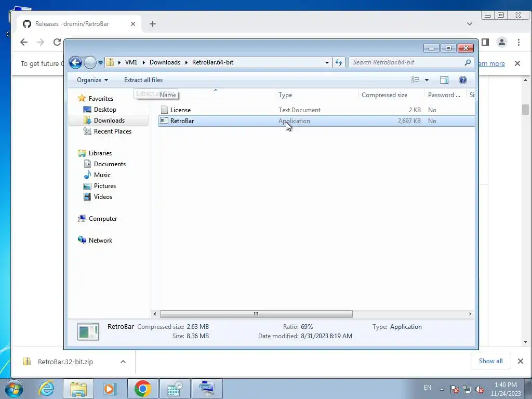This screenshot has width=532, height=399.
Task: Open RetroBar.32-bit.zip download item
Action: pyautogui.click(x=65, y=362)
